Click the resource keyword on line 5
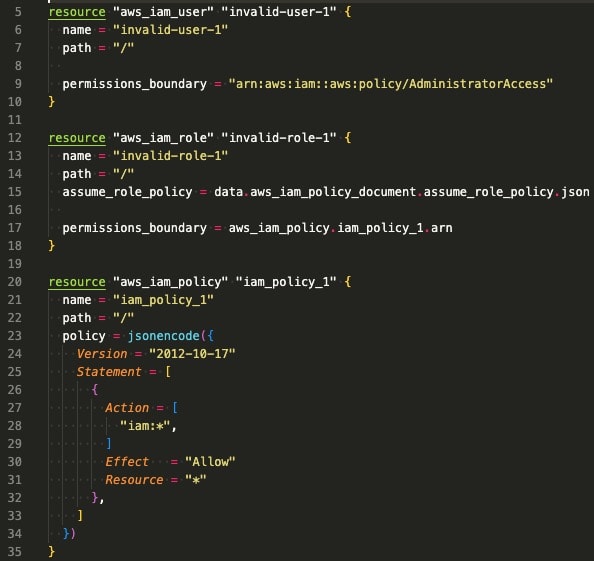Viewport: 594px width, 561px height. pyautogui.click(x=77, y=12)
